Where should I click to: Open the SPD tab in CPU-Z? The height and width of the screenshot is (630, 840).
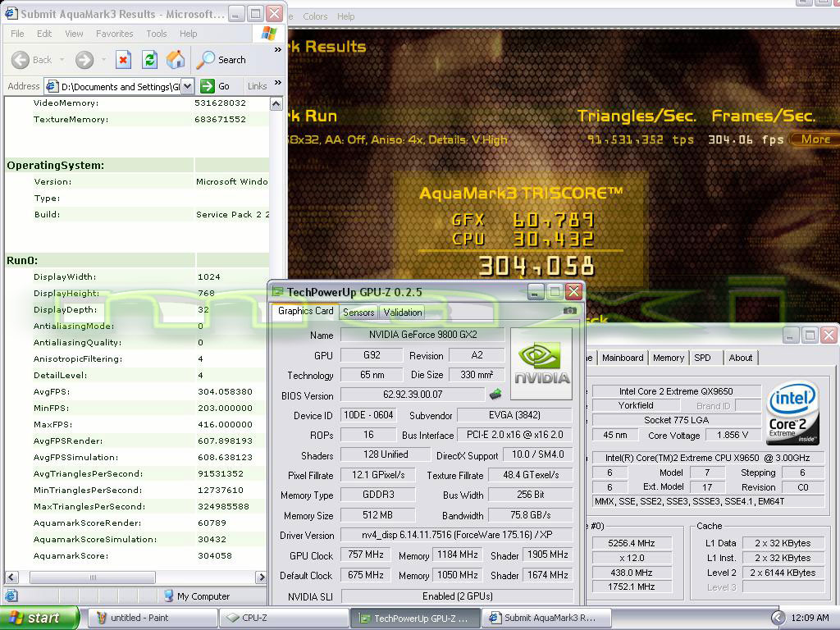click(702, 358)
